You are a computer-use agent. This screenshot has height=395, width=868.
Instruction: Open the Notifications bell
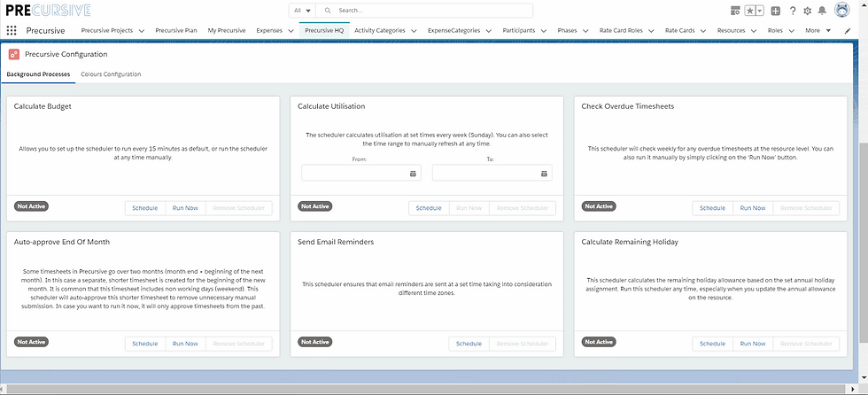click(x=822, y=11)
